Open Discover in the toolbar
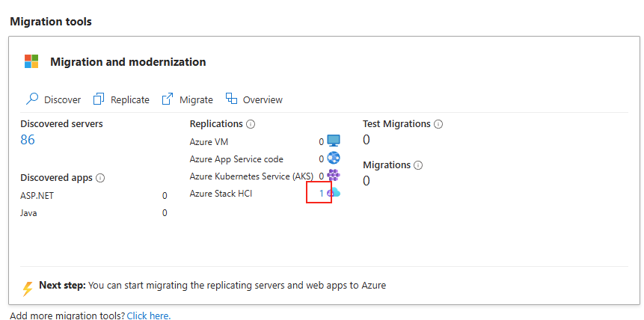Viewport: 644px width, 320px height. coord(53,99)
